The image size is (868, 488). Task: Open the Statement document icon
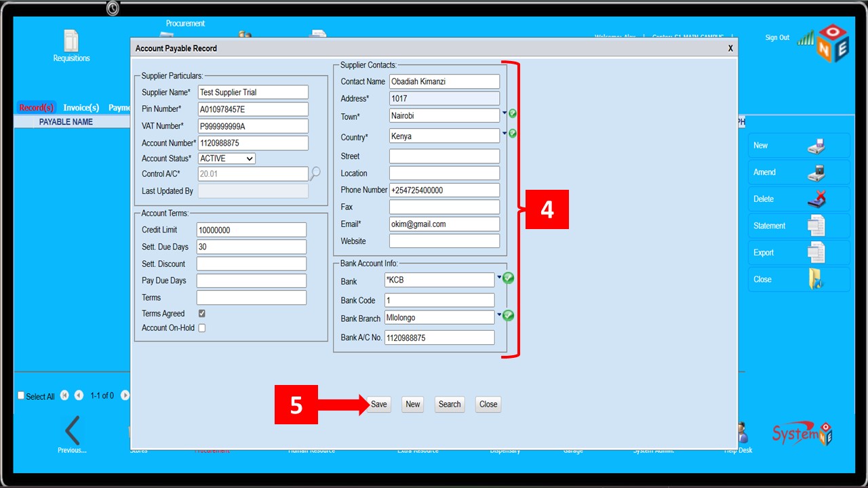pyautogui.click(x=816, y=226)
